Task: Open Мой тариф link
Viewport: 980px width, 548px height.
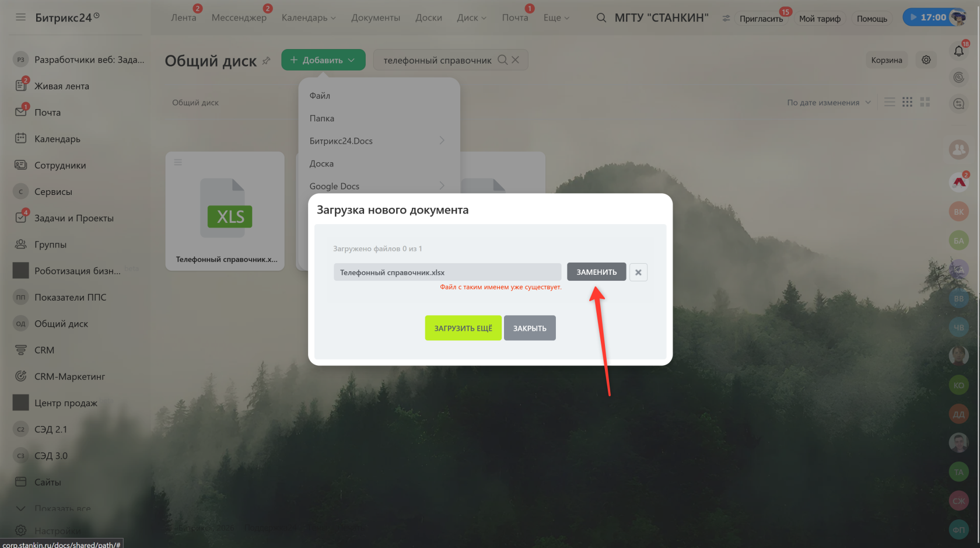Action: point(820,19)
